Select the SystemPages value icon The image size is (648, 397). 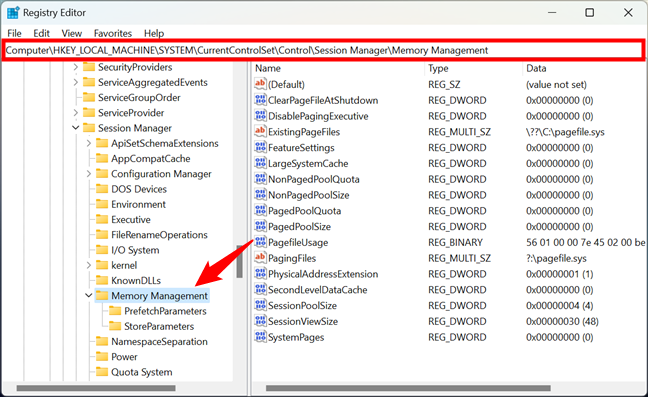[260, 337]
